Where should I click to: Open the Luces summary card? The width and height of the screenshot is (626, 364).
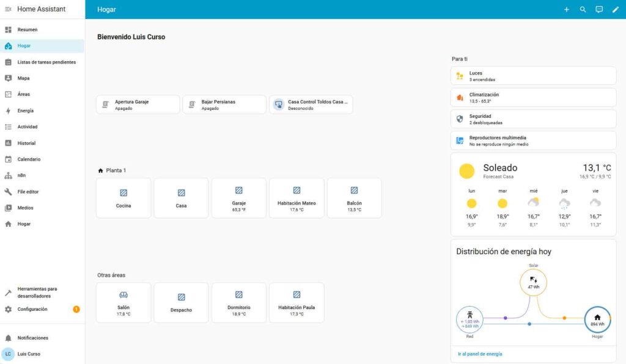(532, 76)
